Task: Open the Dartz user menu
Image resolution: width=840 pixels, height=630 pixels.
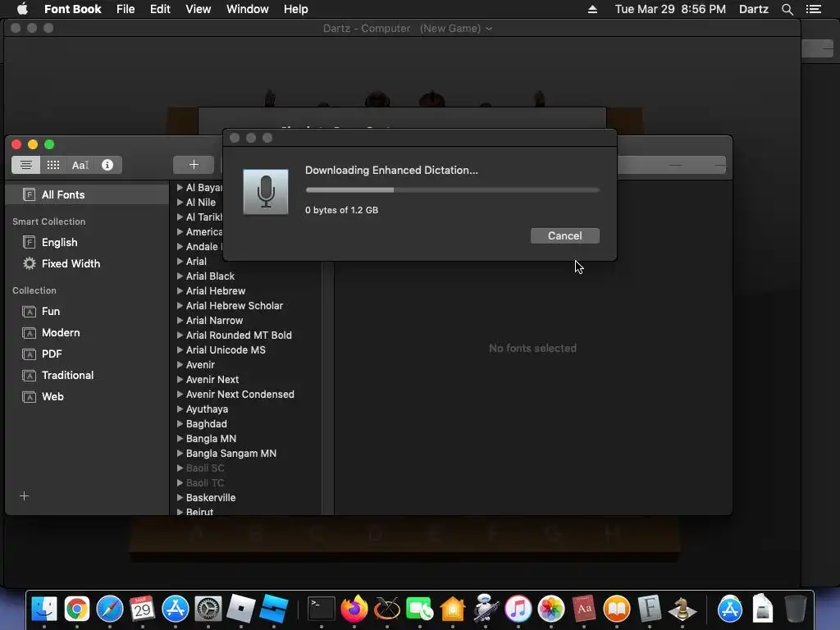Action: click(x=753, y=9)
